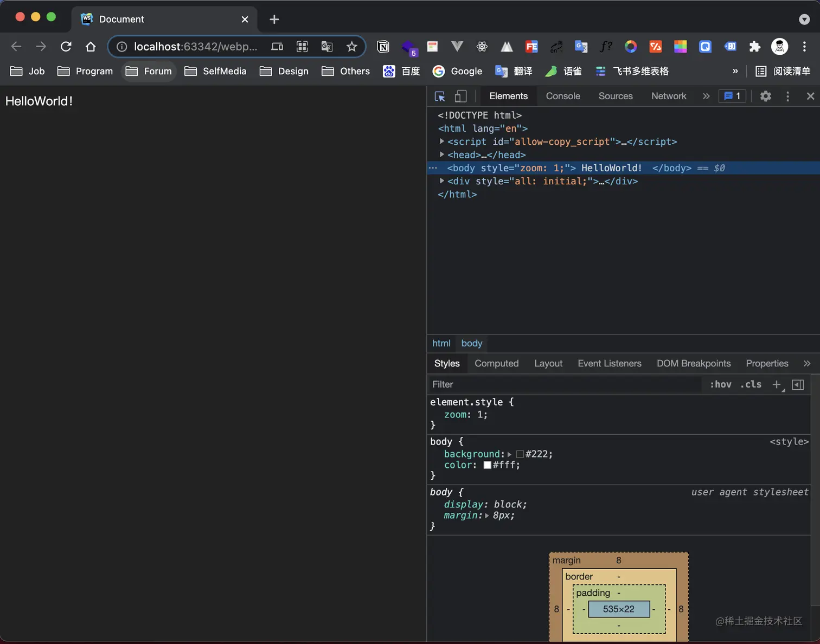This screenshot has height=644, width=820.
Task: Open the Program bookmarks folder
Action: [x=85, y=71]
